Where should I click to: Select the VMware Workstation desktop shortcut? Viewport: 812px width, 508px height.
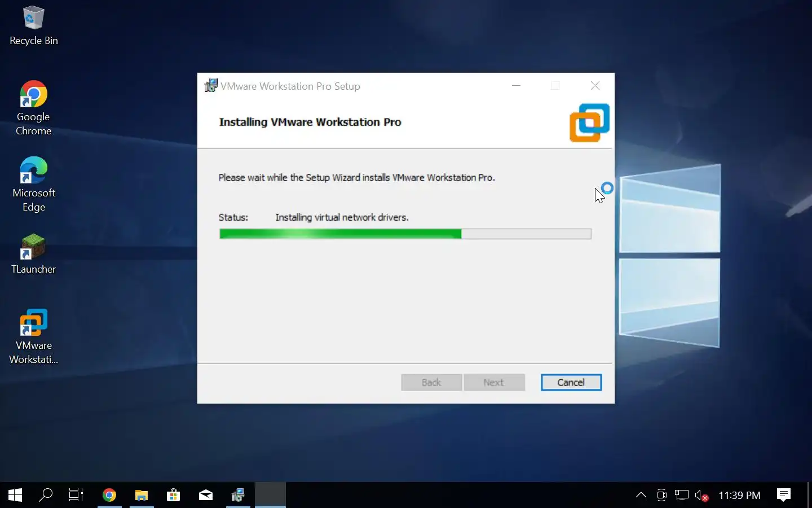(33, 336)
